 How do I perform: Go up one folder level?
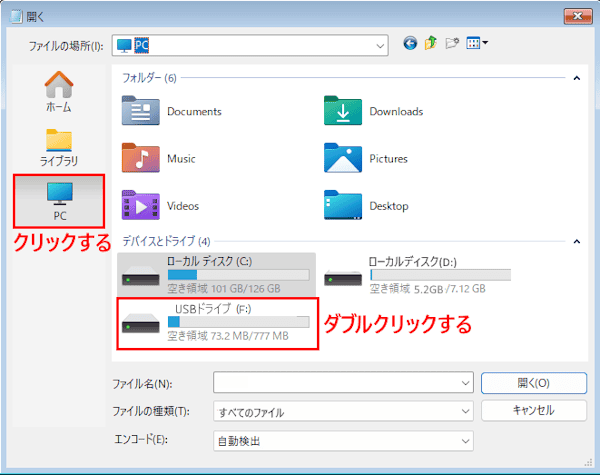click(x=430, y=44)
